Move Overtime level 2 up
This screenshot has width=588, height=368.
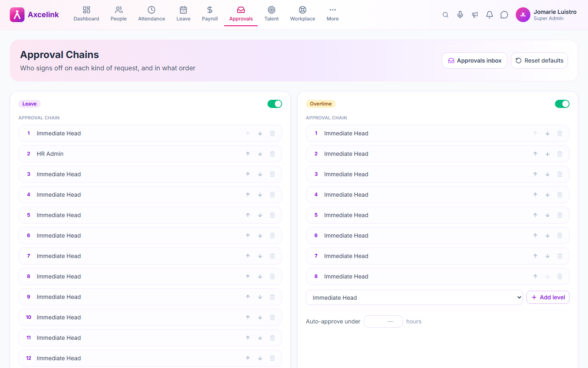pos(535,154)
